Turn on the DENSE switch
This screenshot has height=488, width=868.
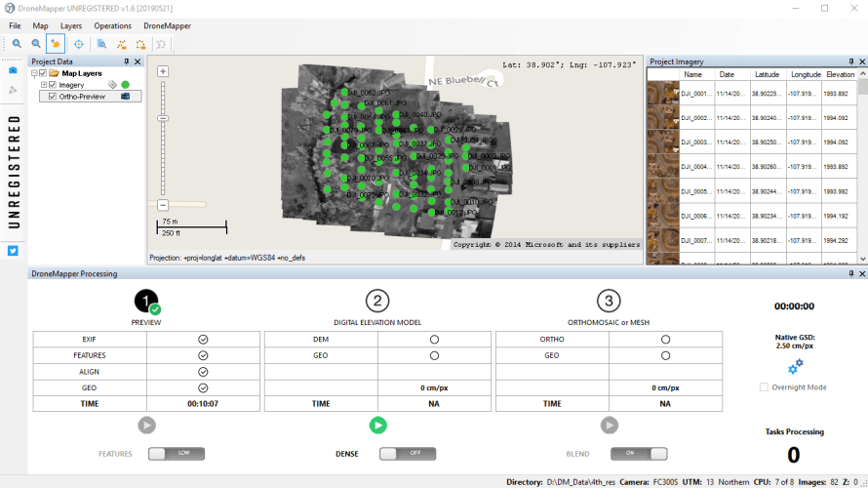pos(408,454)
